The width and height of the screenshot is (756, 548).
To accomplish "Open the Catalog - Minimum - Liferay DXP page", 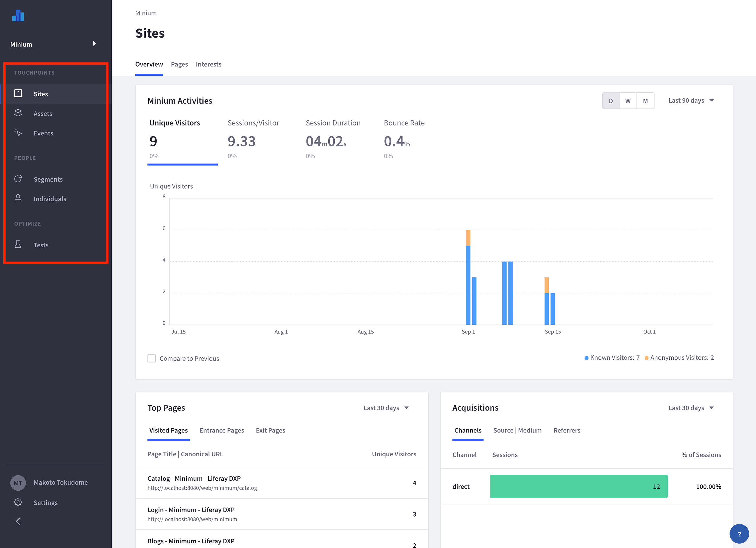I will coord(194,478).
